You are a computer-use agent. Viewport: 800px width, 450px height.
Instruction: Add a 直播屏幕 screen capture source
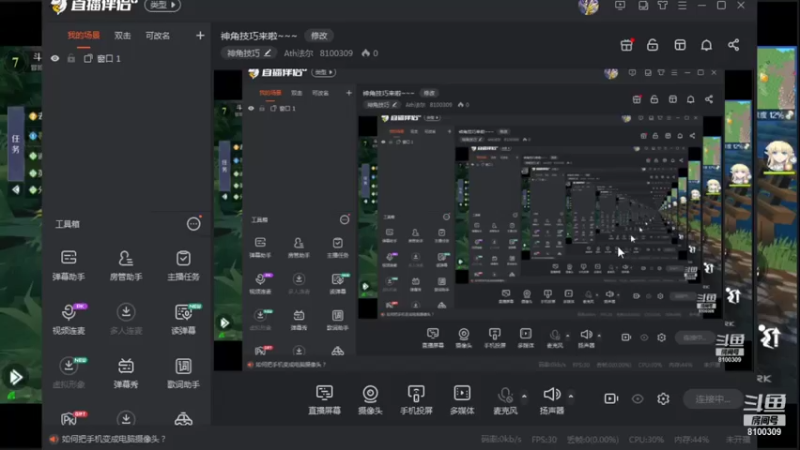click(x=324, y=399)
